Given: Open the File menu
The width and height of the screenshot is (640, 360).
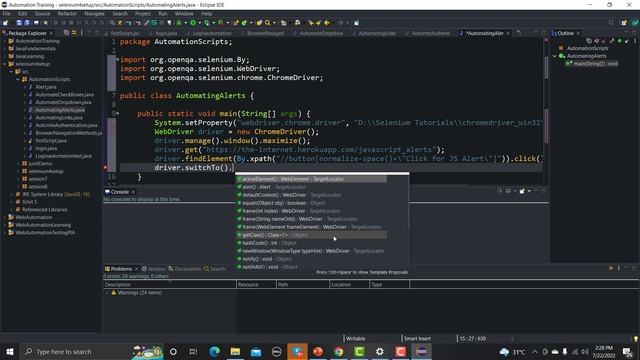Looking at the screenshot, I should click(7, 13).
